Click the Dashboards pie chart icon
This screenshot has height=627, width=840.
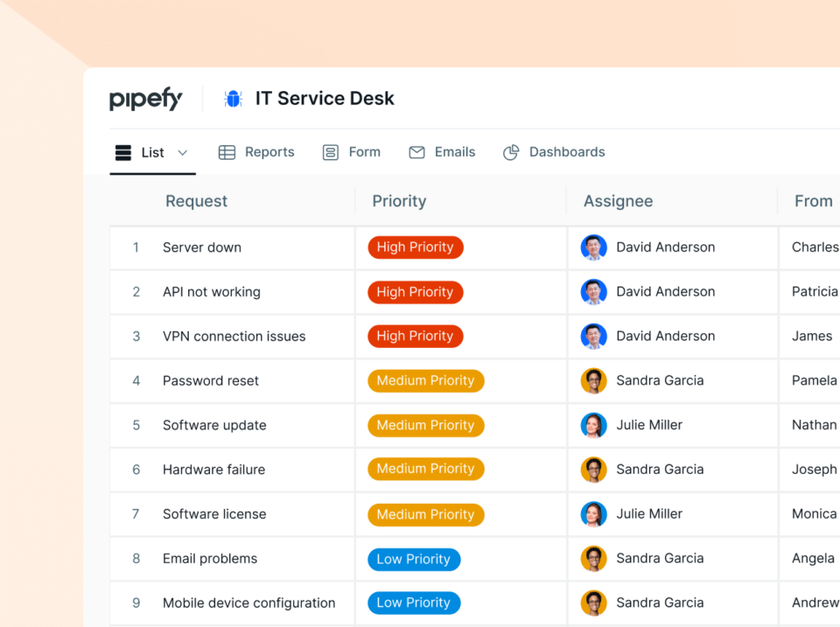510,151
